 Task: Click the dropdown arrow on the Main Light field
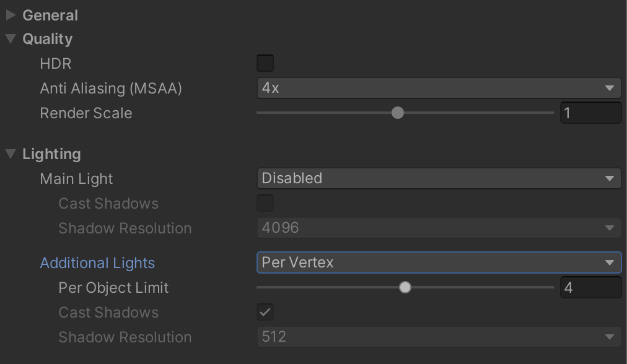coord(610,178)
